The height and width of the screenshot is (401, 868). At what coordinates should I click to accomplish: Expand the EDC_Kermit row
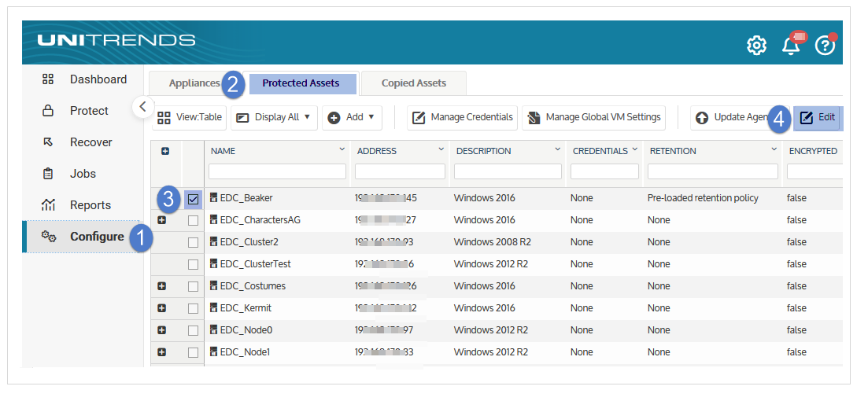point(162,308)
